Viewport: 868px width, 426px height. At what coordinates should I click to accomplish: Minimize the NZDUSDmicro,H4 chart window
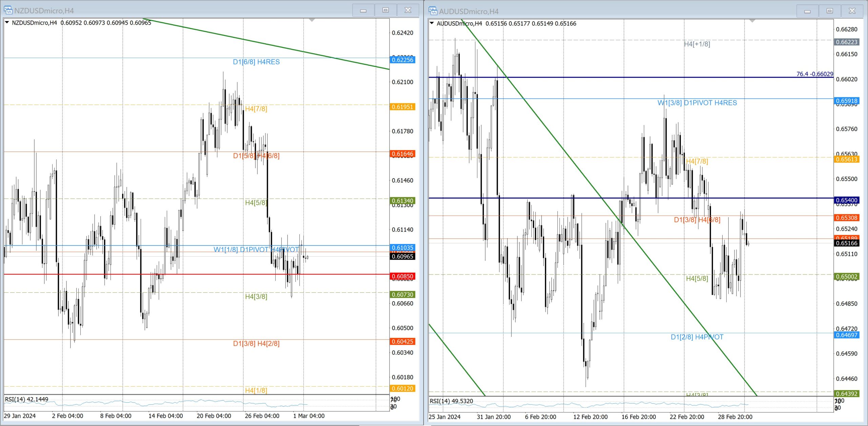tap(363, 10)
